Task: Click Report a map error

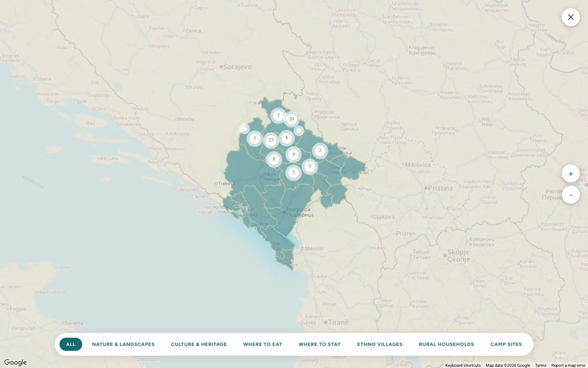Action: click(568, 366)
